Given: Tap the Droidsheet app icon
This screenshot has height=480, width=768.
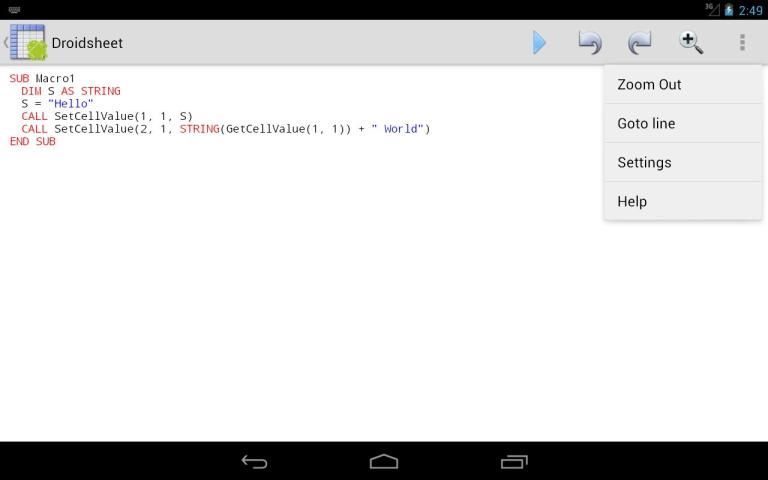Looking at the screenshot, I should point(28,43).
